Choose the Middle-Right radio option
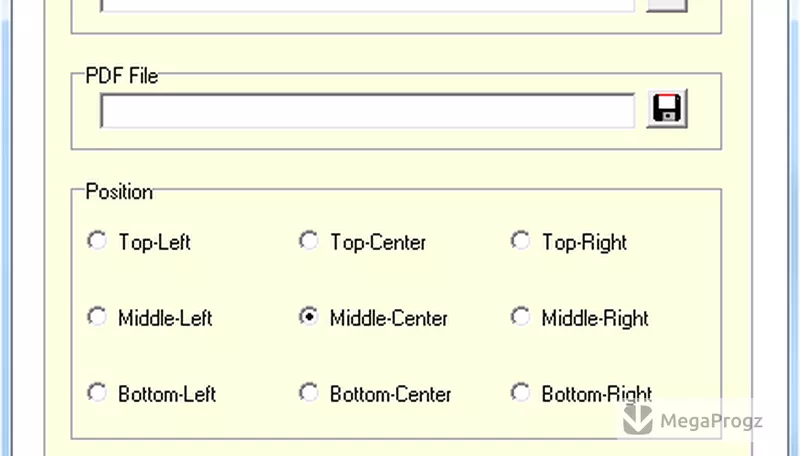800x456 pixels. pos(520,316)
